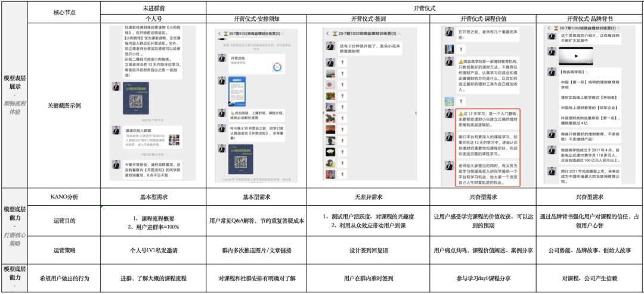The height and width of the screenshot is (294, 644).
Task: Select 兴奋型需求 under 品牌背书 column
Action: pos(590,197)
